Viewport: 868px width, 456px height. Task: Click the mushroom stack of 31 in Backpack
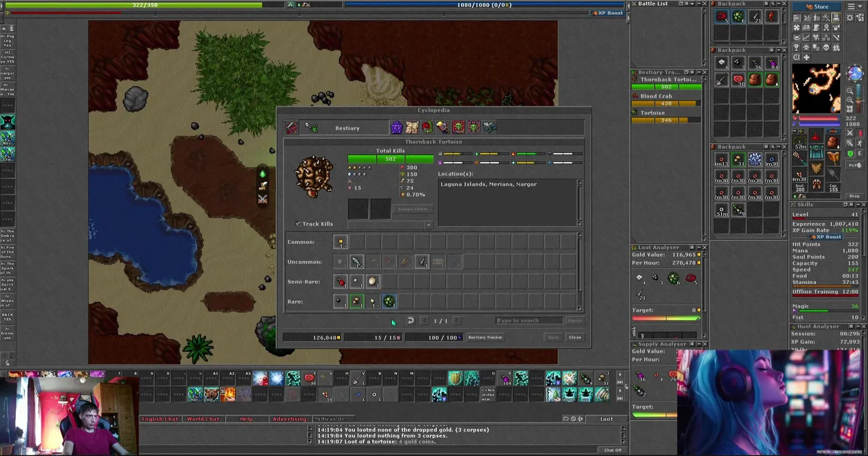[x=738, y=160]
